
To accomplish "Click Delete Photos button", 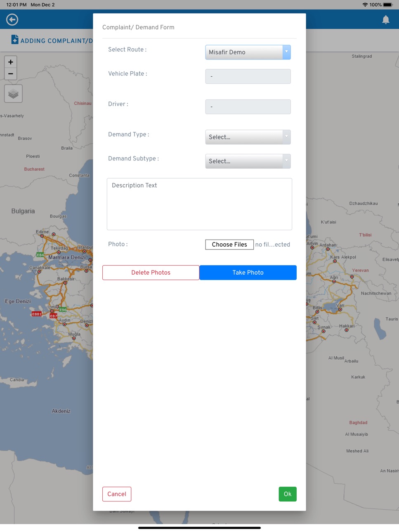I will click(151, 273).
